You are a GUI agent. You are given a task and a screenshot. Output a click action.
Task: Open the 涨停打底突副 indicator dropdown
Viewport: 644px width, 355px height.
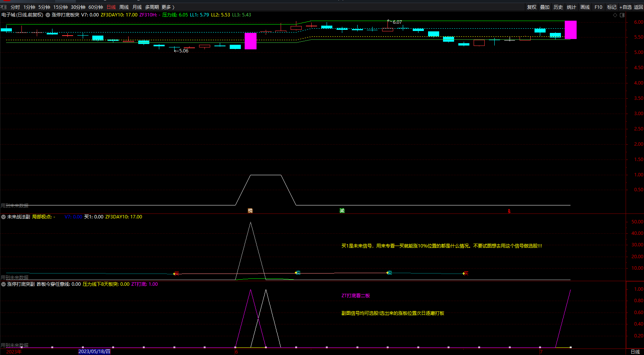(x=3, y=284)
